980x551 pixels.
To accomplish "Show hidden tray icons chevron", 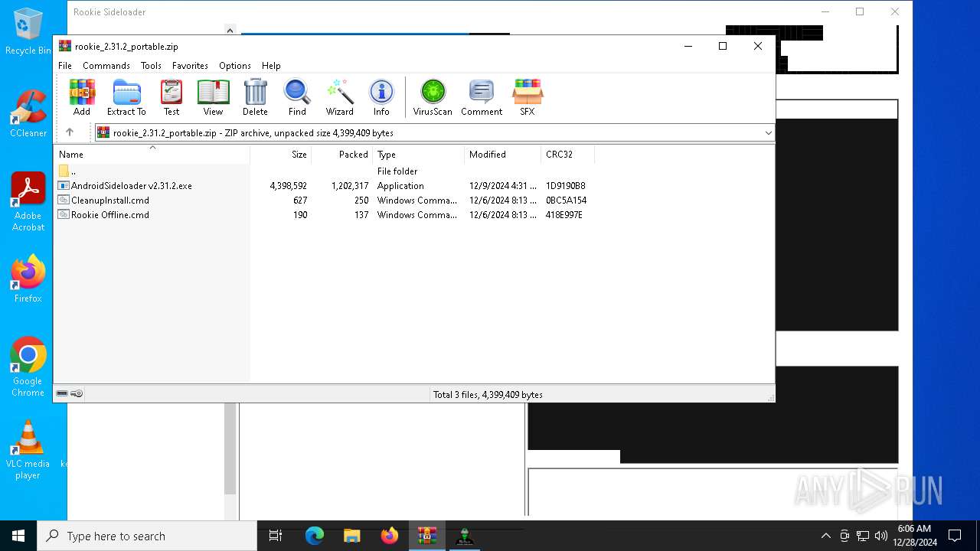I will pyautogui.click(x=825, y=536).
